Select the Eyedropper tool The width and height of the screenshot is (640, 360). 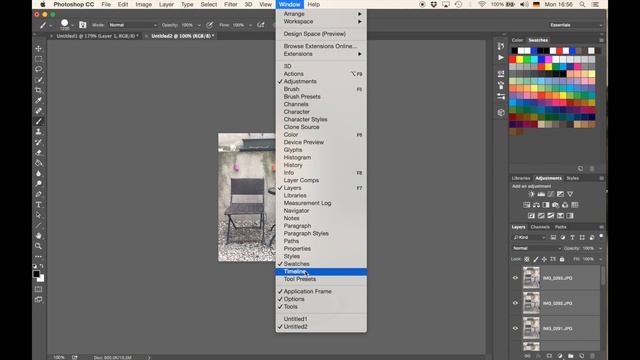(38, 100)
